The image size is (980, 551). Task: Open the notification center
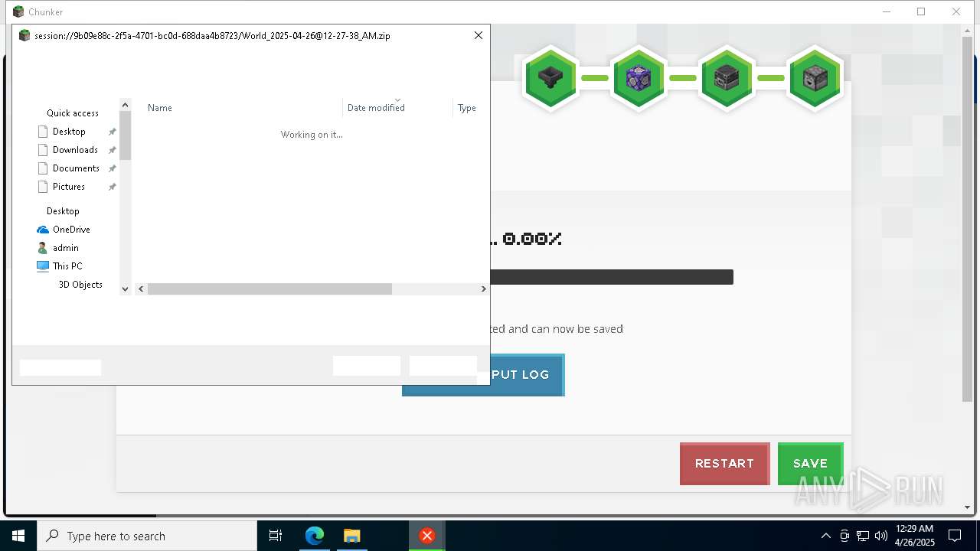point(955,536)
